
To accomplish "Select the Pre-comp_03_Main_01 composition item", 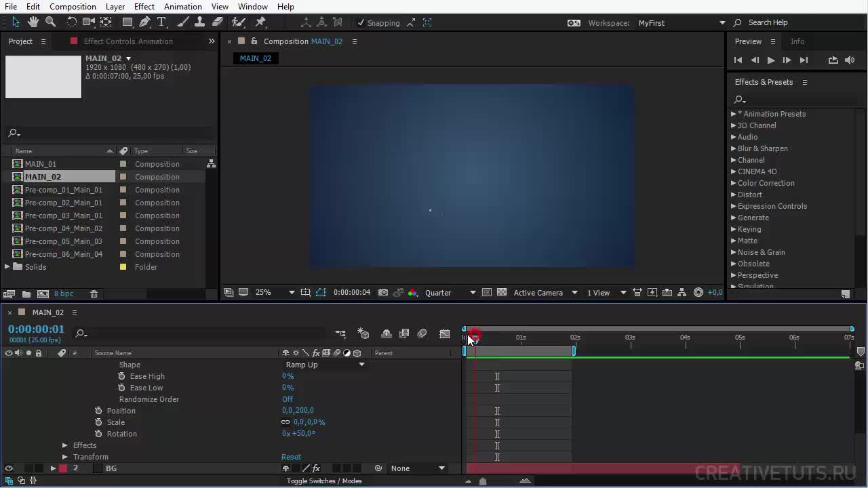I will pos(63,216).
